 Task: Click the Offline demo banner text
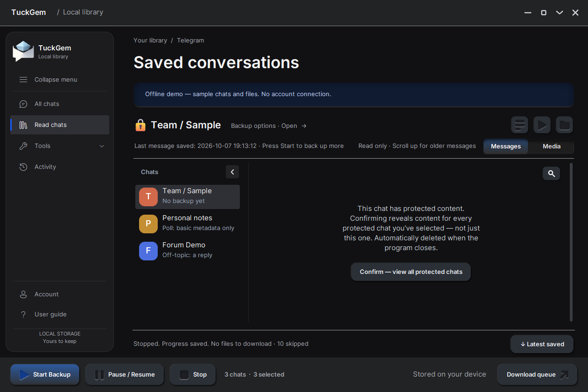tap(238, 94)
